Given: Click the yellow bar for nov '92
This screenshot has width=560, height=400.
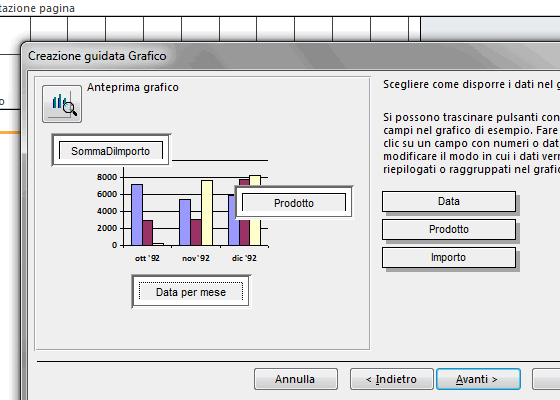Looking at the screenshot, I should point(207,212).
